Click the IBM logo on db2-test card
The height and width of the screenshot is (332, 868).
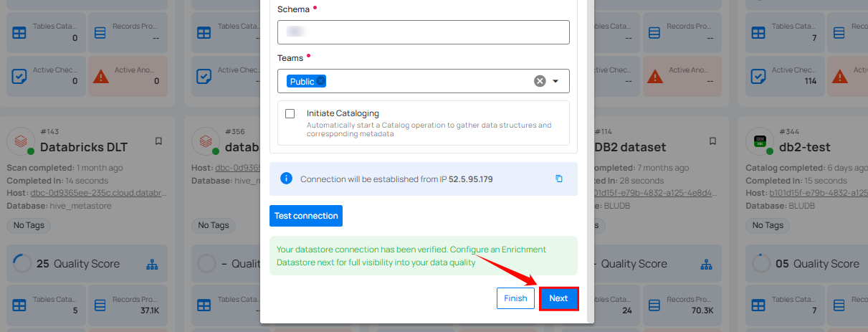pos(759,141)
